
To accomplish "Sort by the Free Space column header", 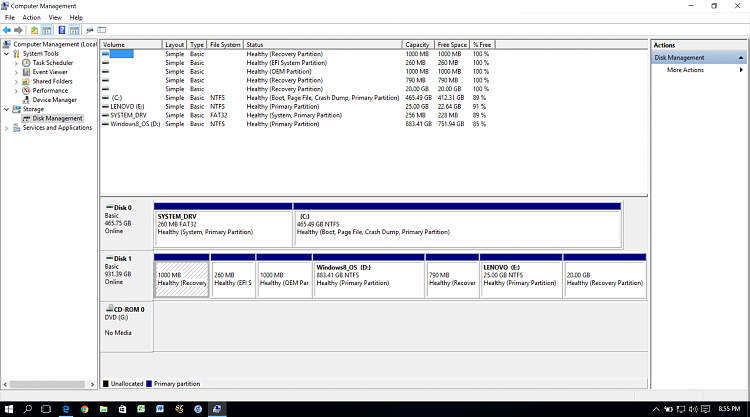I will (452, 44).
